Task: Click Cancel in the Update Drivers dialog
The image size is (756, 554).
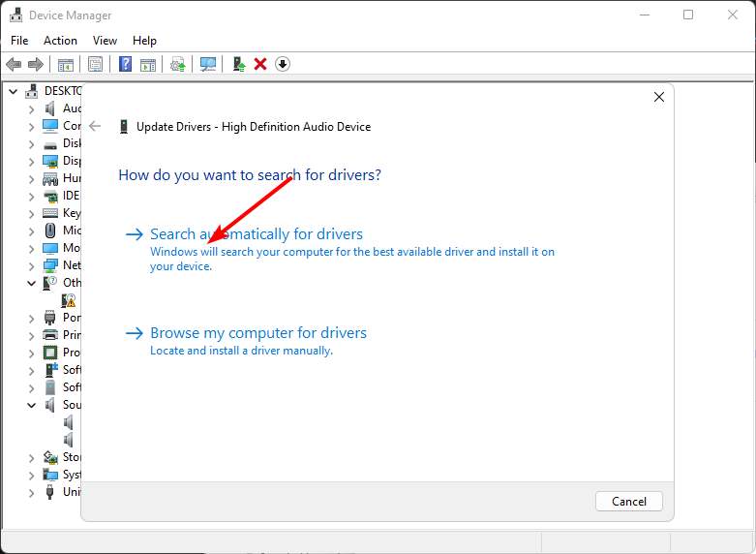Action: point(629,502)
